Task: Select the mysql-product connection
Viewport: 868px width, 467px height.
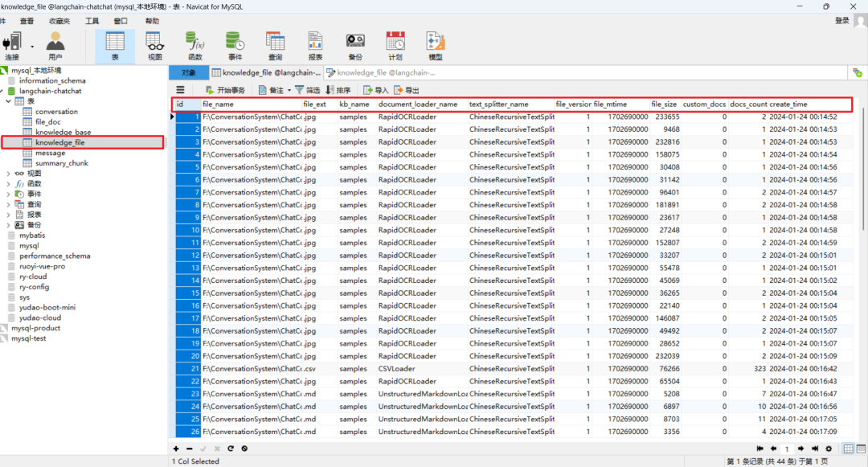Action: point(36,328)
